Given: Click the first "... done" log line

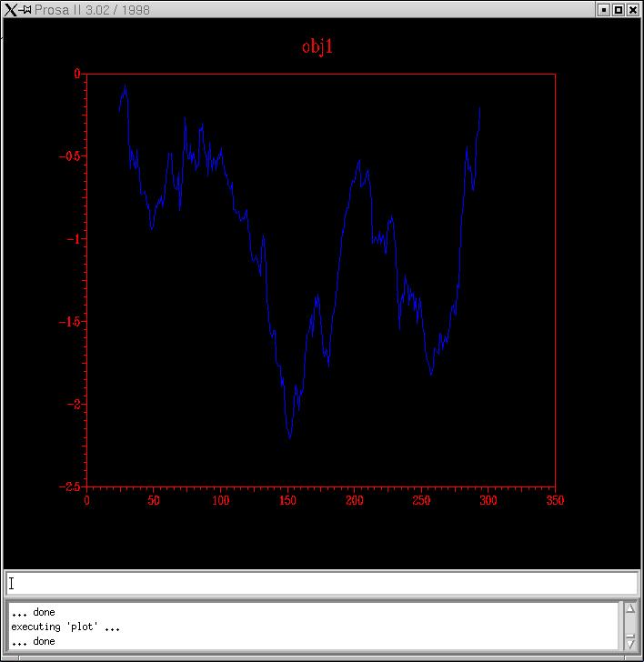Looking at the screenshot, I should click(x=33, y=613).
